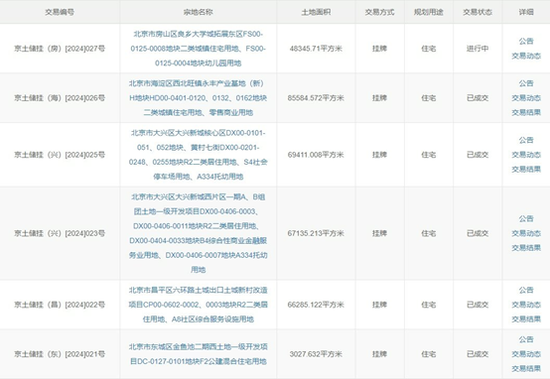This screenshot has height=379, width=550.
Task: Open 公告 link for 021号 row
Action: coord(526,339)
